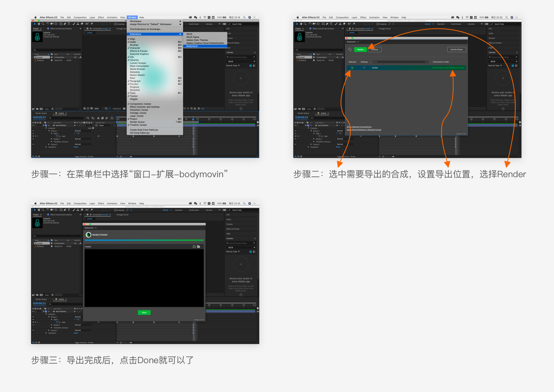
Task: Open the Composition menu in step-two screenshot
Action: (x=342, y=17)
